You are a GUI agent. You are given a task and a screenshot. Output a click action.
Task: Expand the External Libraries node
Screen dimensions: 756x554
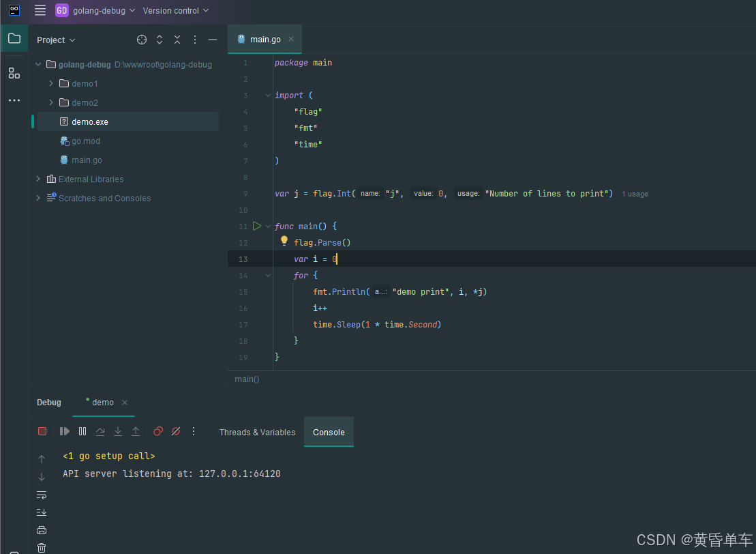[x=39, y=179]
